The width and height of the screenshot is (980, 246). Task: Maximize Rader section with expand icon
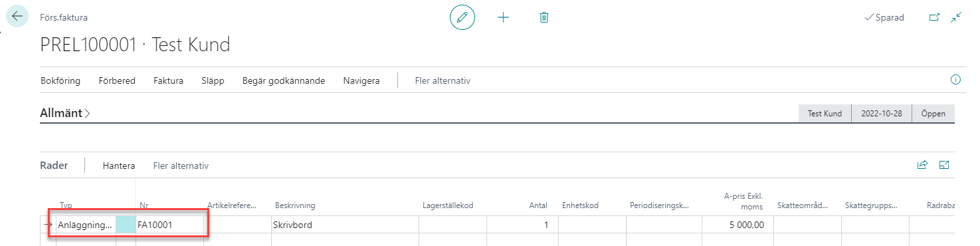pos(944,165)
